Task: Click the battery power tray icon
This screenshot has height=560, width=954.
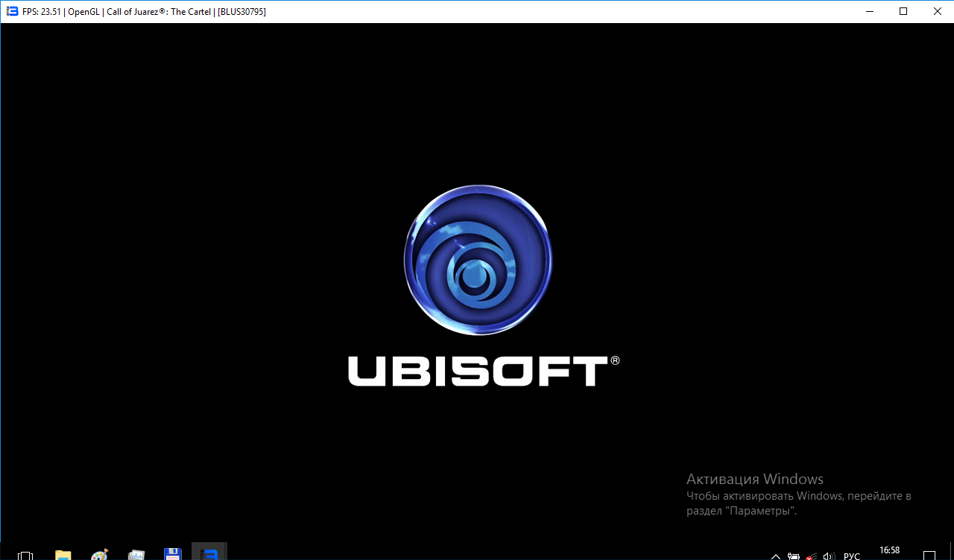Action: [x=794, y=556]
